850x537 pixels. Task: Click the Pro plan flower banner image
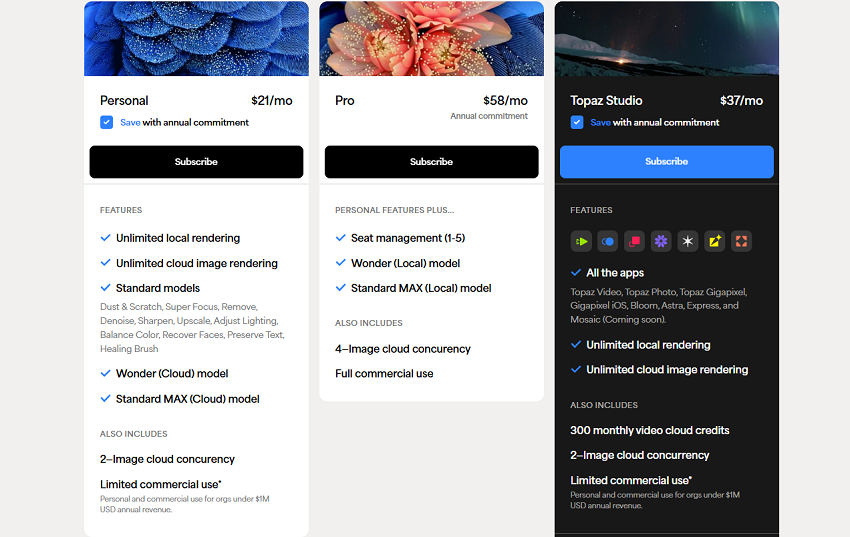[x=431, y=38]
